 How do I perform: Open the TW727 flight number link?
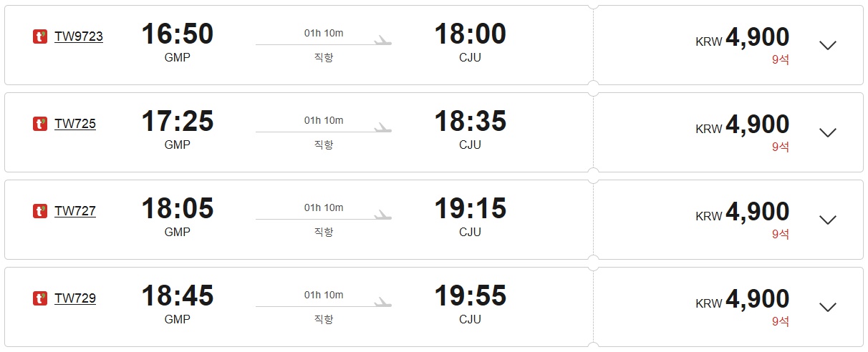75,211
